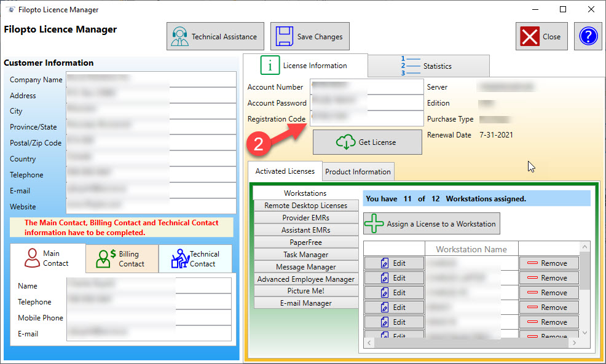
Task: Click workstation list vertical scrollbar down arrow
Action: pyautogui.click(x=584, y=333)
